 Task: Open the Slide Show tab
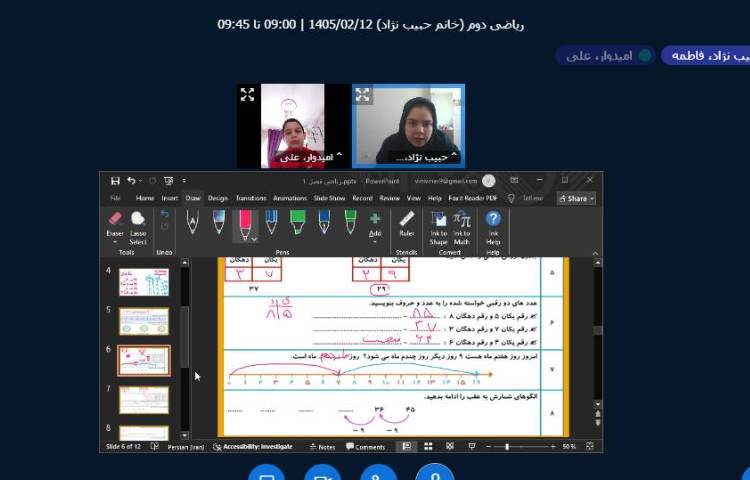coord(329,198)
